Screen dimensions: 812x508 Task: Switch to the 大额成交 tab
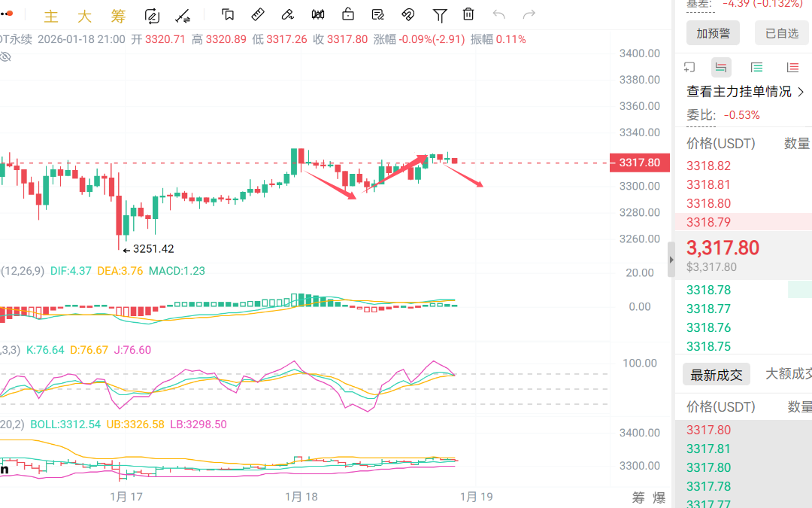point(788,374)
